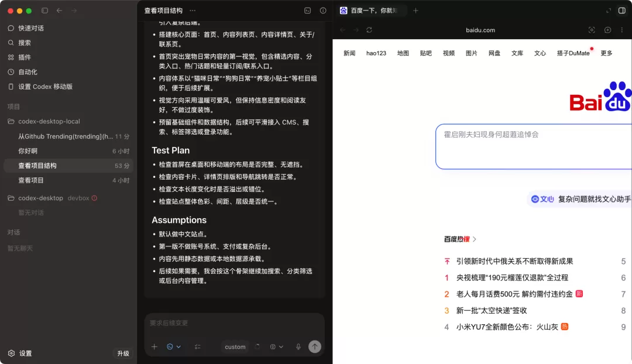632x364 pixels.
Task: Open the 更多 menu on Baidu
Action: (x=606, y=53)
